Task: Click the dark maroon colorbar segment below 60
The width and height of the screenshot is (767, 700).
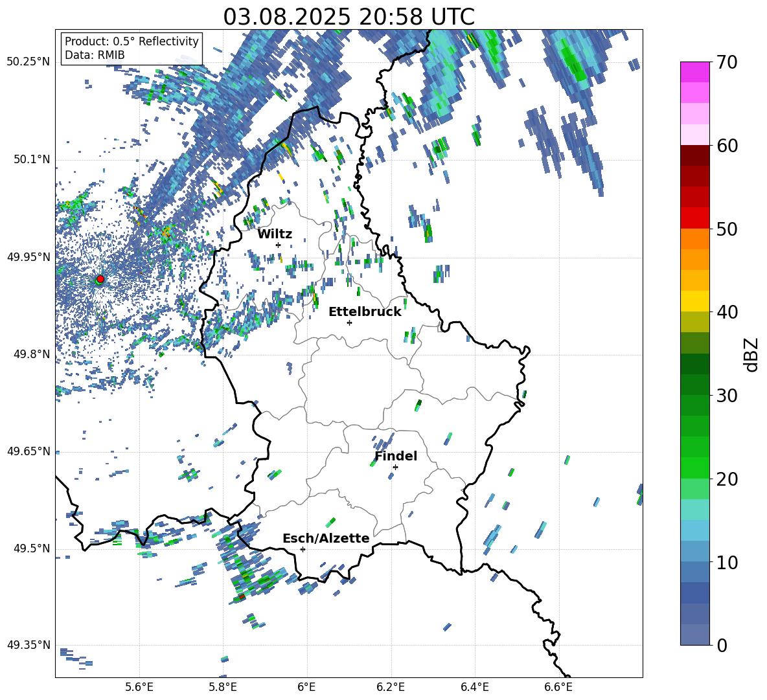Action: click(x=694, y=155)
